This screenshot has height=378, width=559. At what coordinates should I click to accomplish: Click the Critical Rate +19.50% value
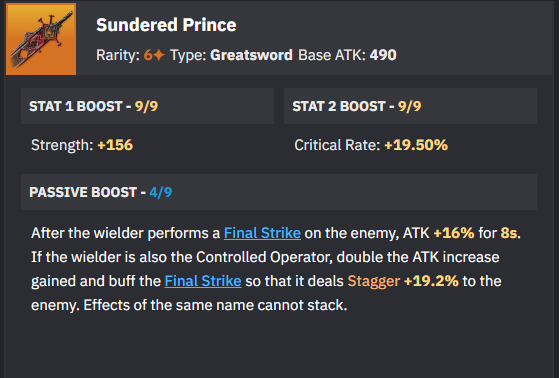coord(416,145)
